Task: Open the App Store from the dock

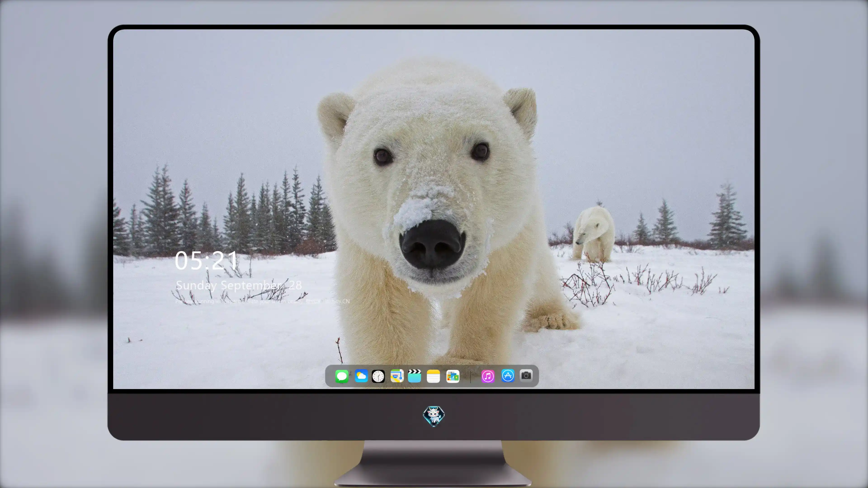Action: pos(508,375)
